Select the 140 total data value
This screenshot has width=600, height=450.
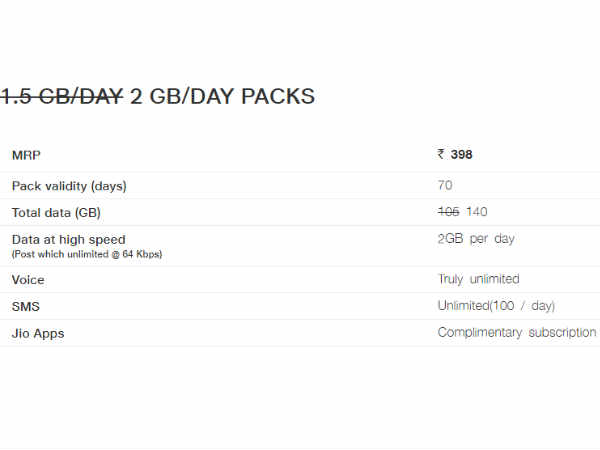coord(477,212)
